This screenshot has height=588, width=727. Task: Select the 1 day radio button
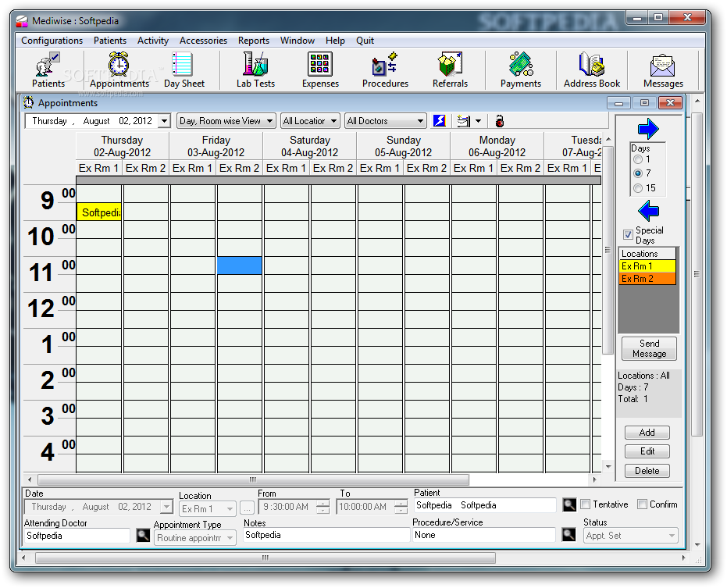click(x=637, y=159)
